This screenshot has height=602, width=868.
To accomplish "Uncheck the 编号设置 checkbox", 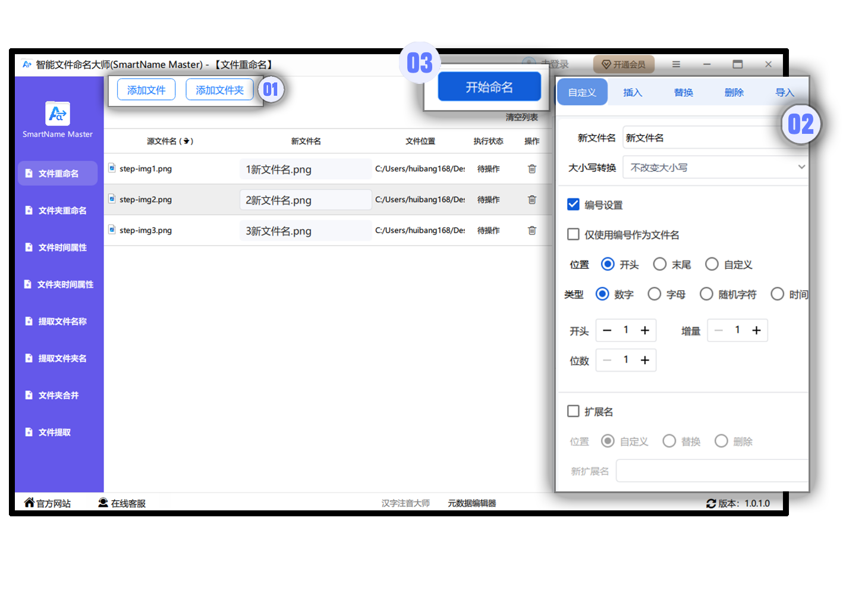I will pyautogui.click(x=573, y=205).
